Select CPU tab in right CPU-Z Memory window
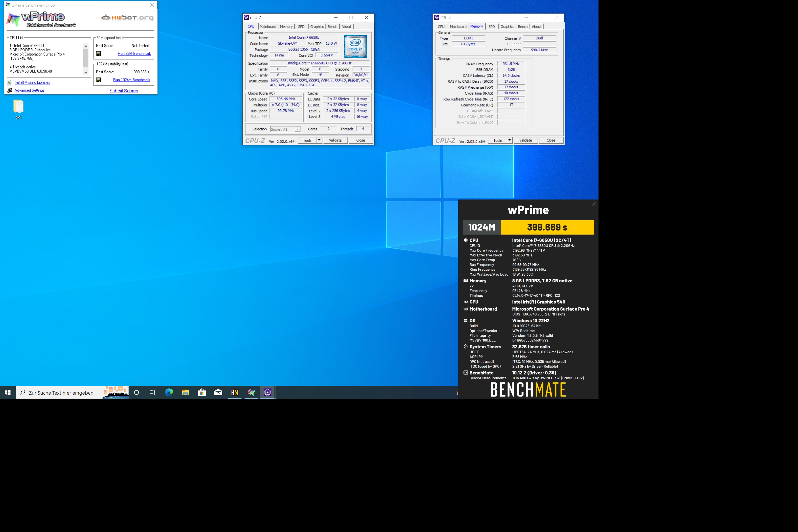Image resolution: width=798 pixels, height=532 pixels. (x=441, y=26)
